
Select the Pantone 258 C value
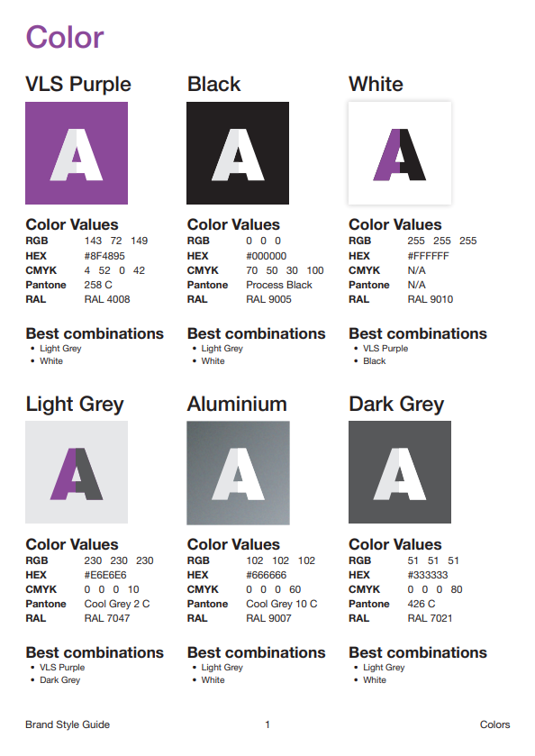98,285
